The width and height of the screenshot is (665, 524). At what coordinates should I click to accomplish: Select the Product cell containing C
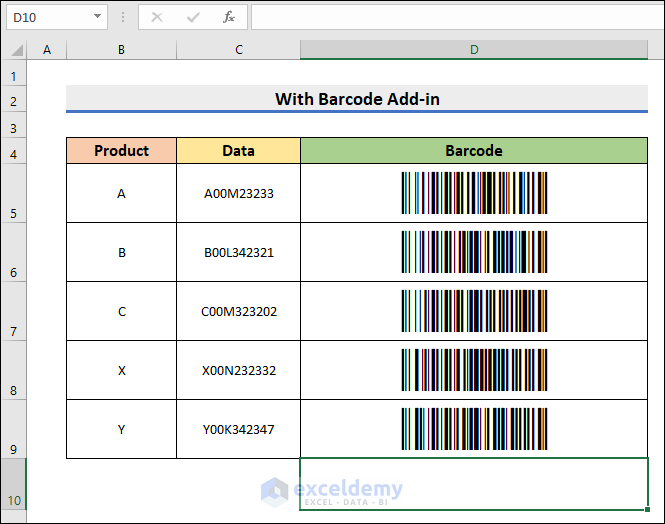coord(121,311)
